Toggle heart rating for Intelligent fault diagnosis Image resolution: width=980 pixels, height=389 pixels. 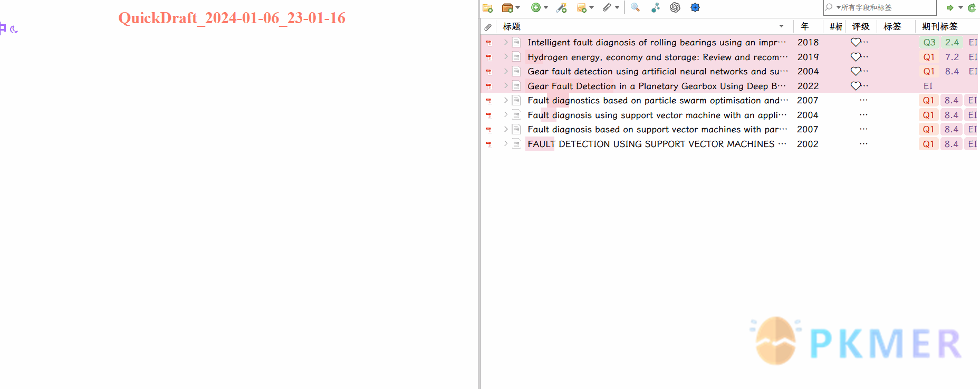click(x=856, y=42)
